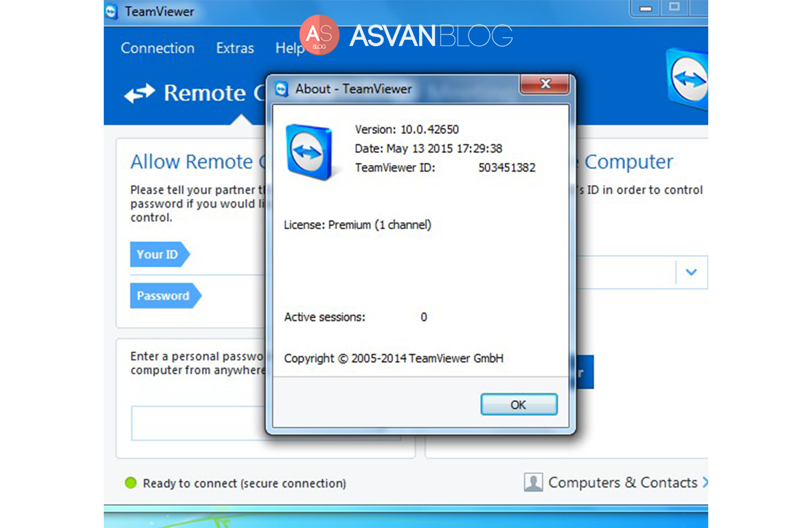Close the About - TeamViewer dialog
812x528 pixels.
[x=545, y=84]
